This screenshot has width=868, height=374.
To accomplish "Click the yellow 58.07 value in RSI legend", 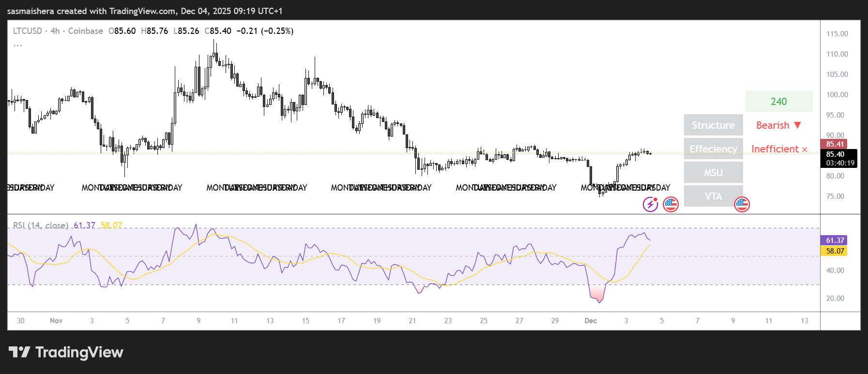I will point(111,225).
